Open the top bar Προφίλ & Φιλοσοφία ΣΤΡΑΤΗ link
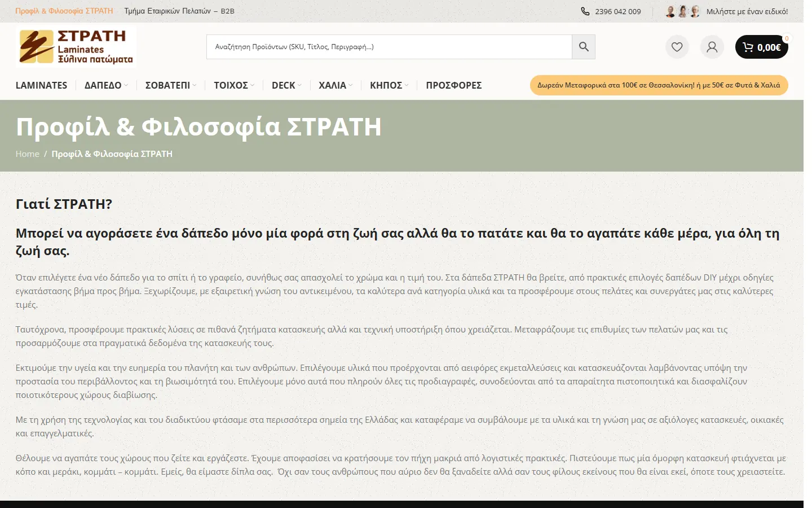812x508 pixels. (x=64, y=11)
